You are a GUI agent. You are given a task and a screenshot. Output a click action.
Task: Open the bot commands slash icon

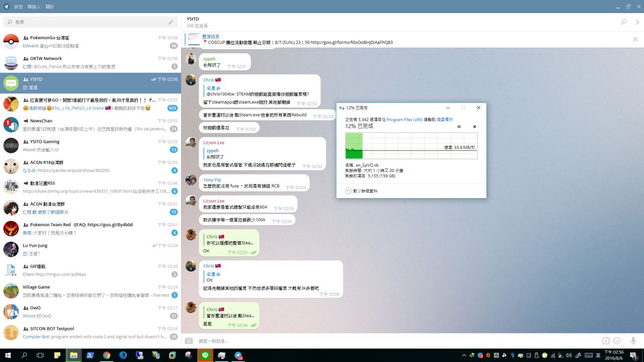606,341
